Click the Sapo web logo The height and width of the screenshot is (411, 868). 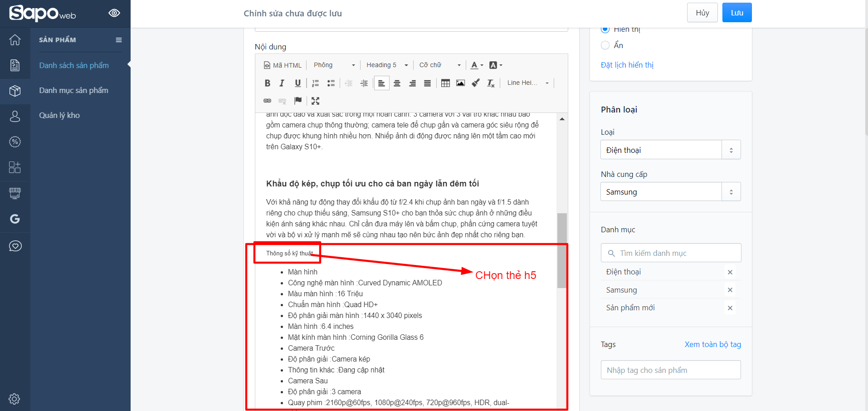click(43, 13)
